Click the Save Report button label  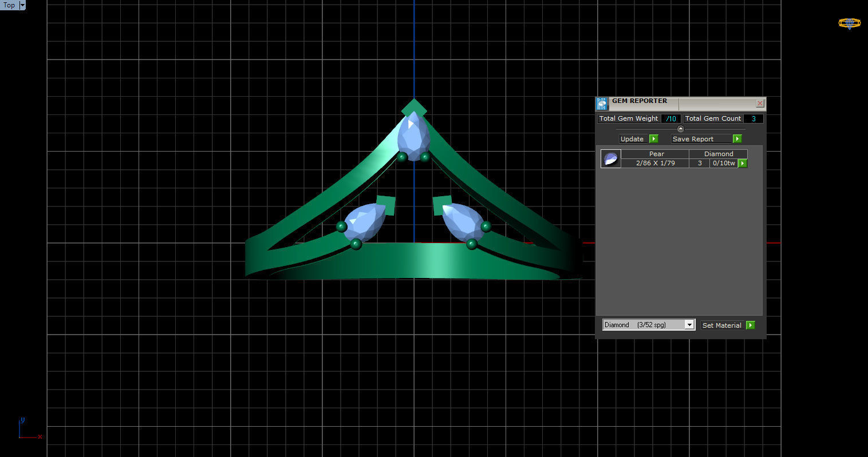(x=701, y=139)
